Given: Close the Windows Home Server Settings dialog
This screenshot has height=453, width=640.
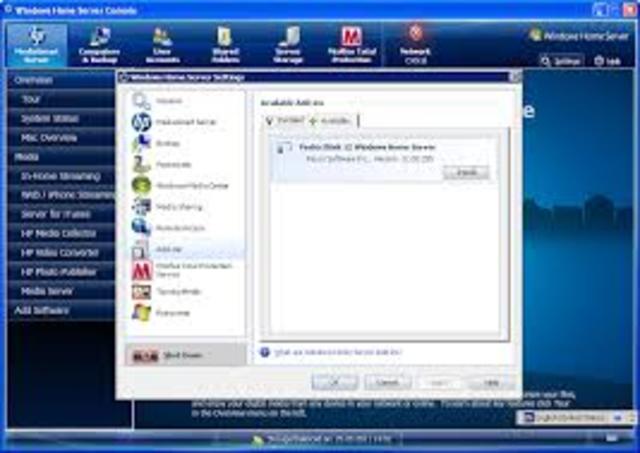Looking at the screenshot, I should [x=515, y=77].
